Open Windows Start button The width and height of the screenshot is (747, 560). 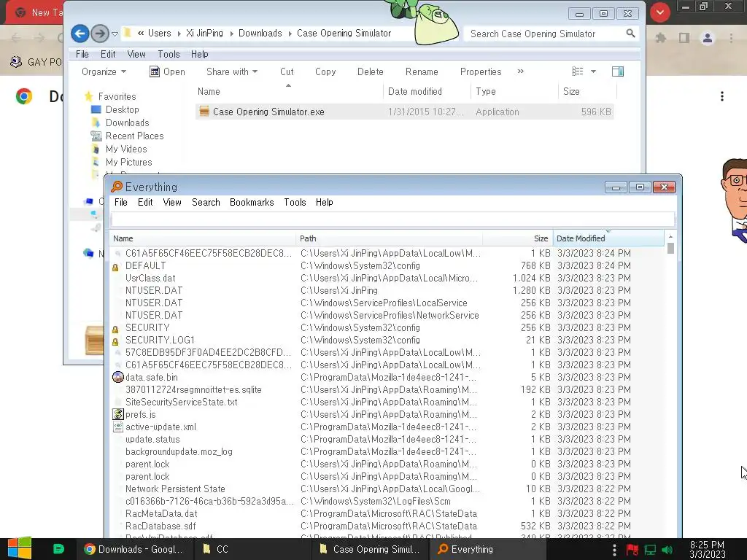click(x=19, y=548)
